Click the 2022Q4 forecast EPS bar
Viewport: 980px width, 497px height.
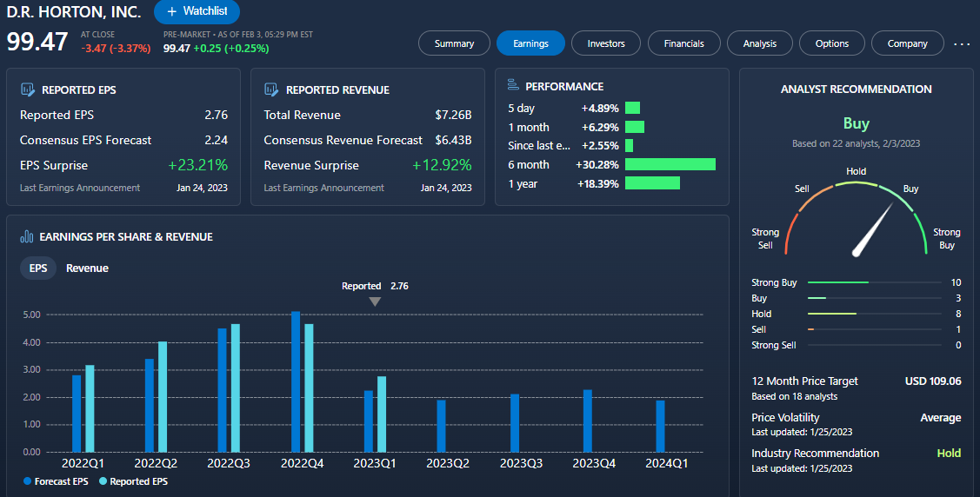[296, 381]
